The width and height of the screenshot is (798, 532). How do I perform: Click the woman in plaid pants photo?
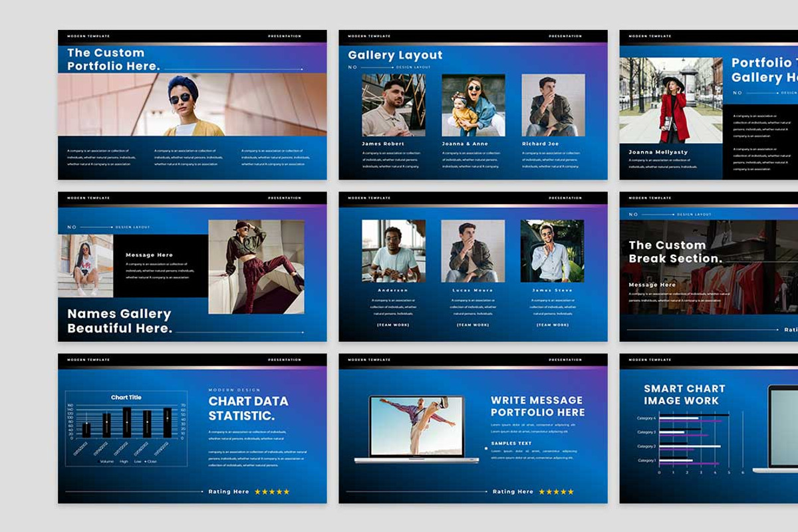pos(257,267)
